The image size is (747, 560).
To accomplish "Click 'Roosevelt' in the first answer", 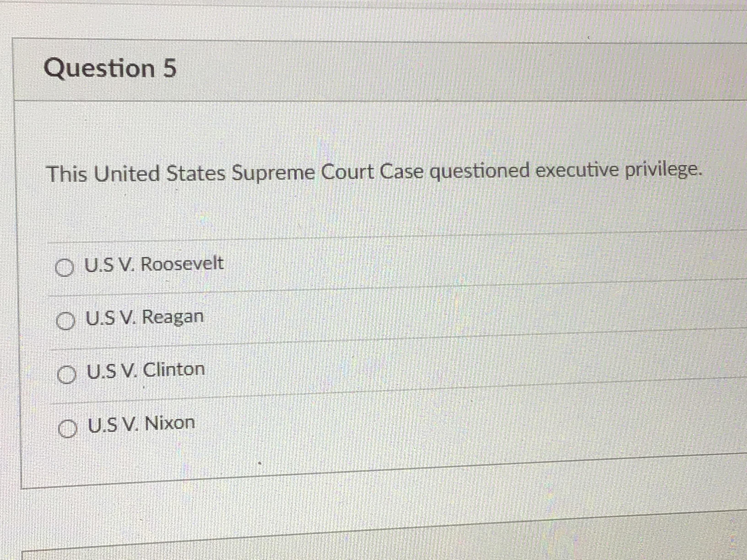I will [182, 264].
